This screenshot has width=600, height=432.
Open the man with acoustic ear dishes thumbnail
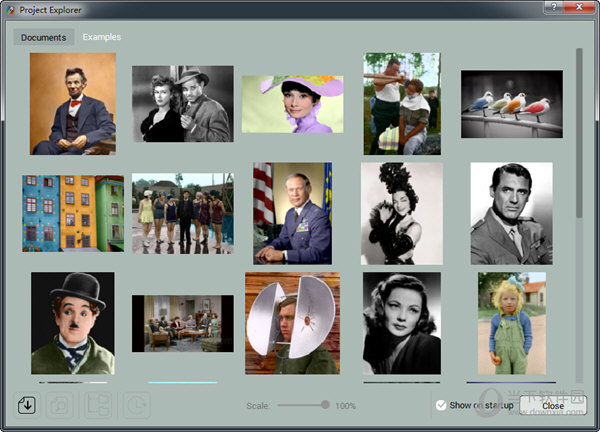pyautogui.click(x=293, y=323)
